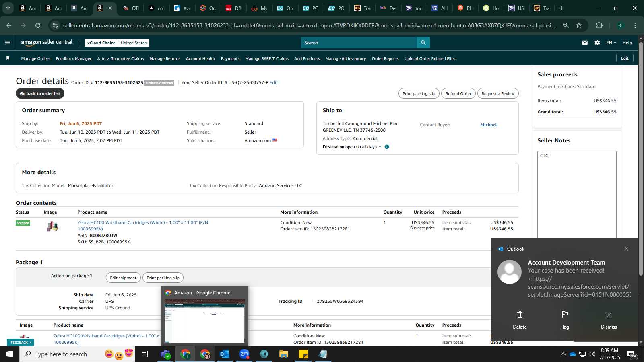Open the tab search chevron in Chrome
This screenshot has width=644, height=362.
pyautogui.click(x=8, y=8)
